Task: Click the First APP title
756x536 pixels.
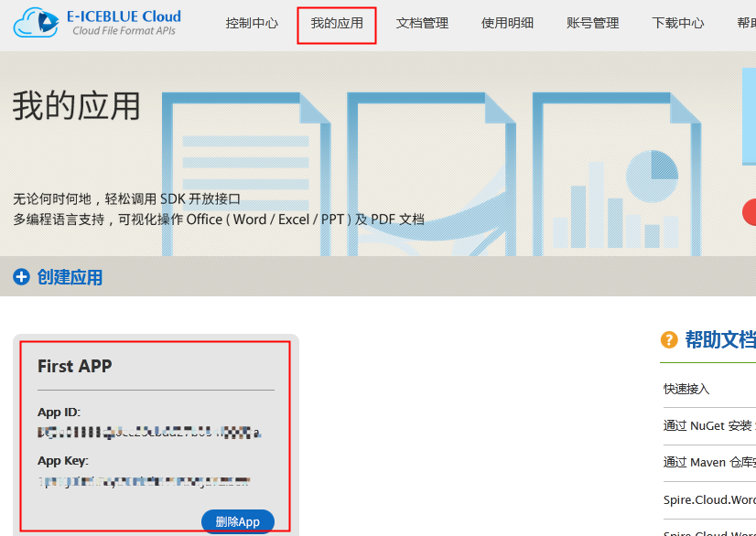Action: point(75,367)
